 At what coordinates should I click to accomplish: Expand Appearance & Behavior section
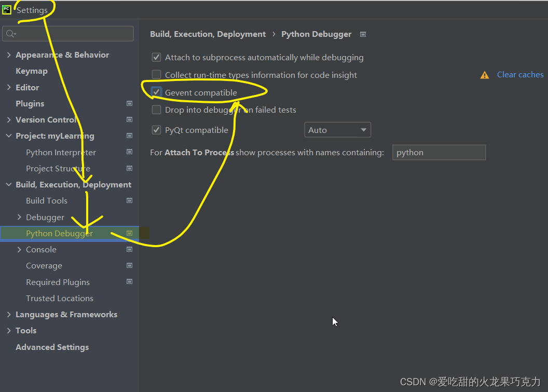tap(9, 55)
